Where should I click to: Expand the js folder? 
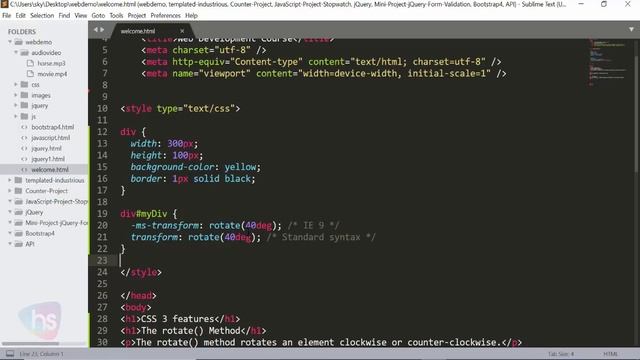click(x=16, y=116)
